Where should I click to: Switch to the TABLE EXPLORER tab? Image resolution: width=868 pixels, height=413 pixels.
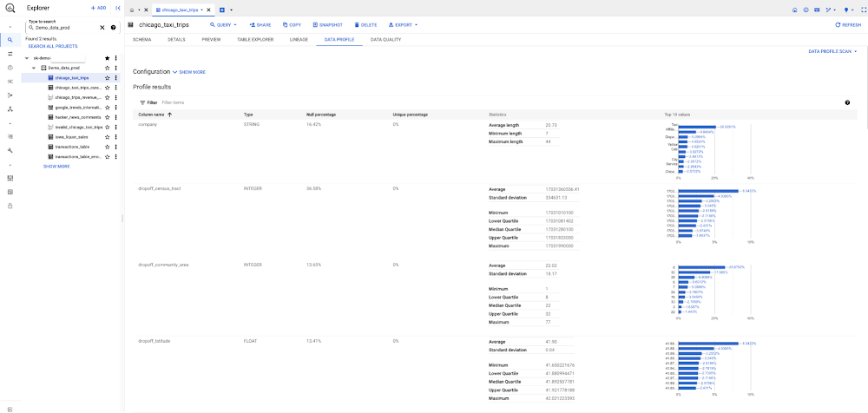point(255,40)
